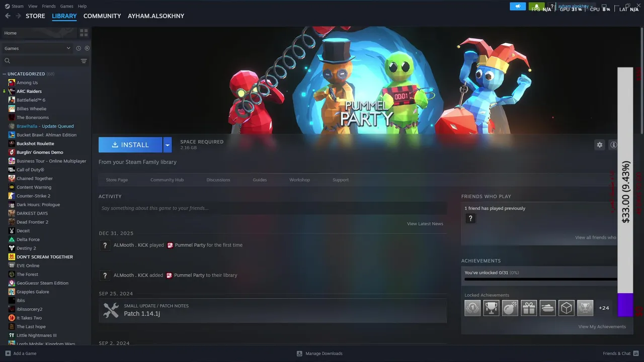The image size is (644, 362).
Task: Open the install options dropdown arrow
Action: tap(168, 145)
